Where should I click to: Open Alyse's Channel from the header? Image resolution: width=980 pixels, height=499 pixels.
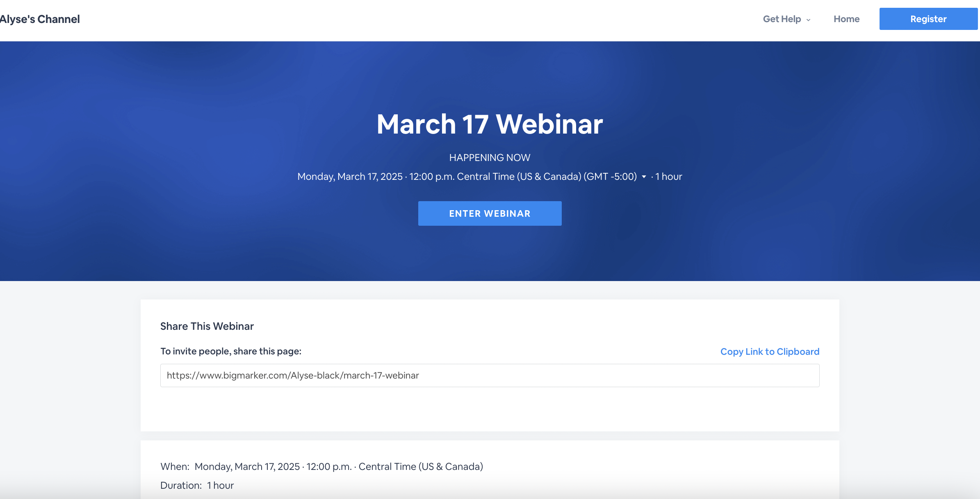pos(40,18)
